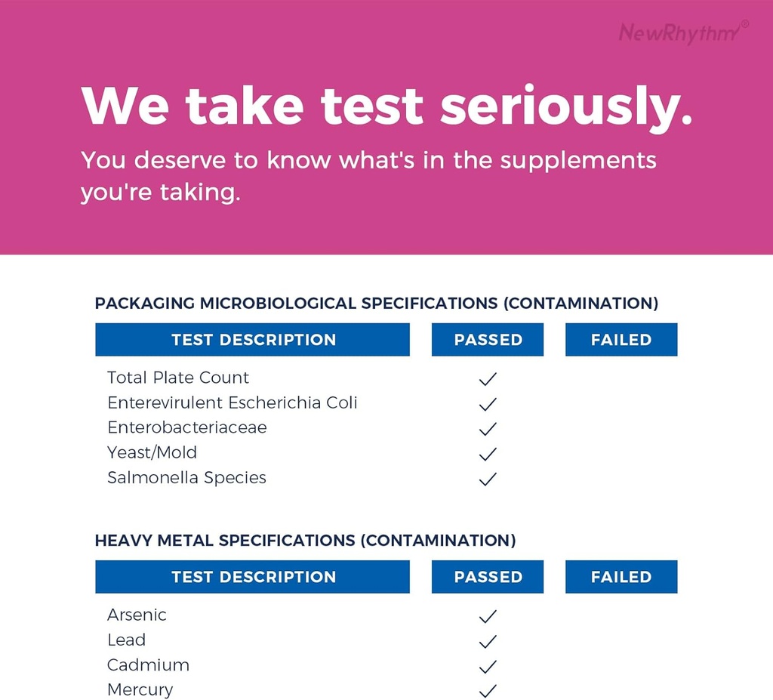Click the microbiological TEST DESCRIPTION header

pos(253,340)
